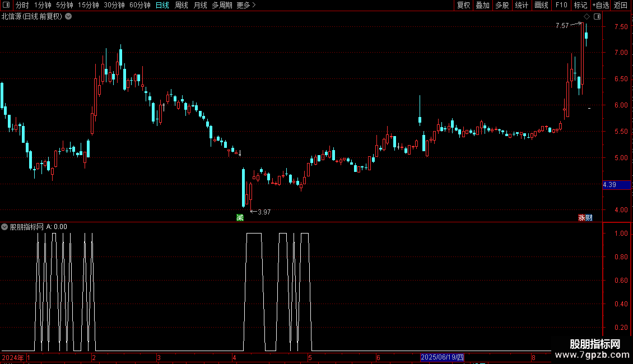Open F10 company information
This screenshot has height=364, width=633.
pos(561,5)
